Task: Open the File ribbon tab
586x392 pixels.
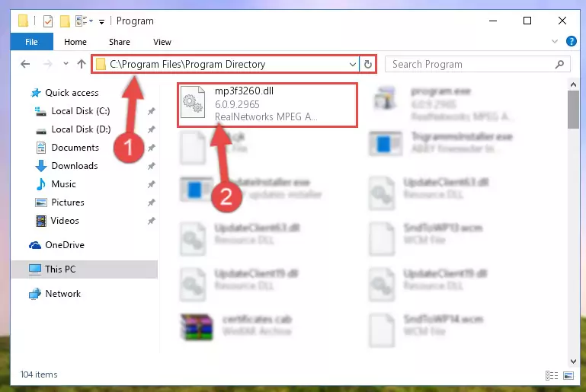Action: (x=31, y=42)
